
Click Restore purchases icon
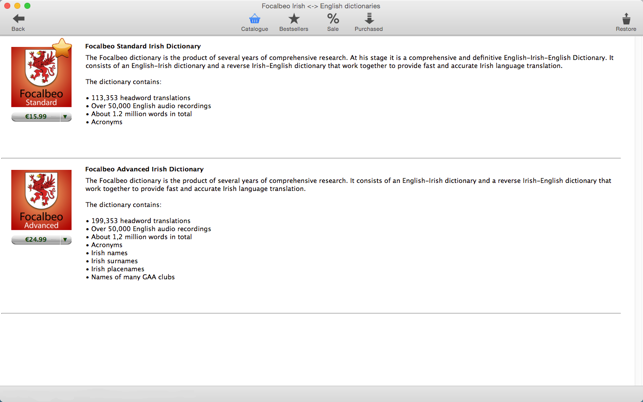pyautogui.click(x=626, y=22)
